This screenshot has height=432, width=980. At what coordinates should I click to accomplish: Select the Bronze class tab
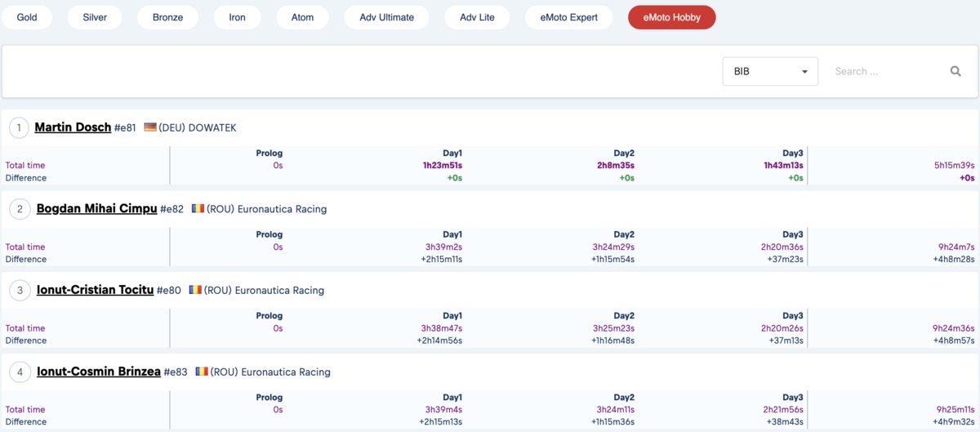point(167,17)
